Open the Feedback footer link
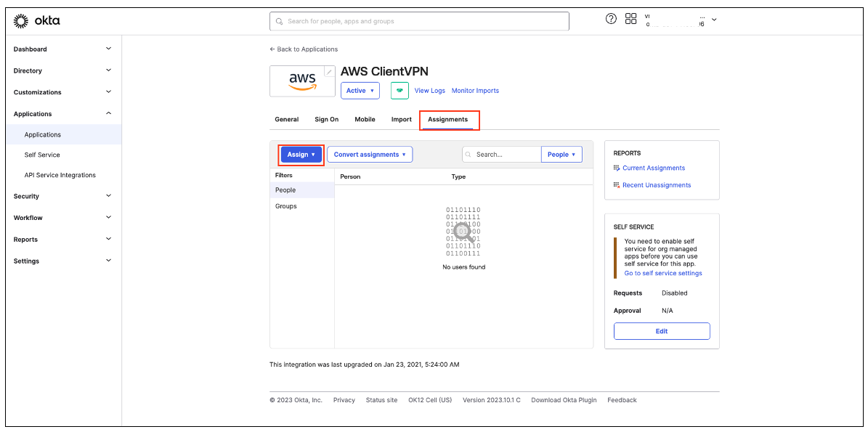 (622, 400)
